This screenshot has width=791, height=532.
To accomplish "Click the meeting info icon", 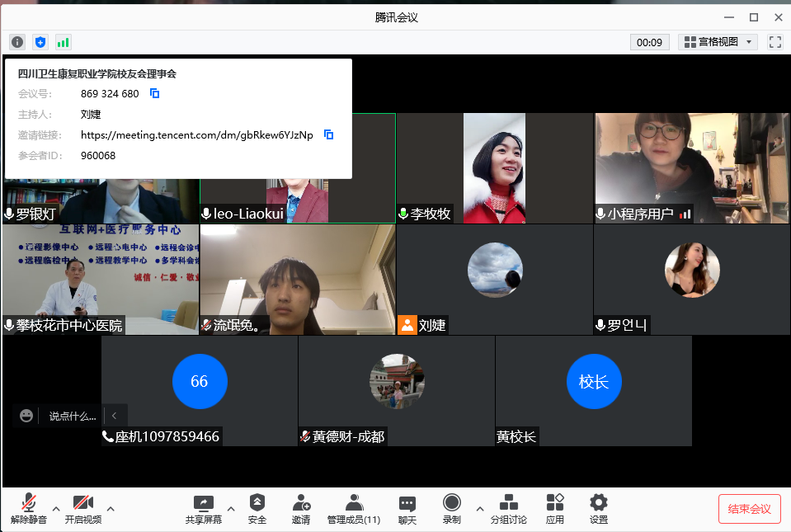I will 17,42.
